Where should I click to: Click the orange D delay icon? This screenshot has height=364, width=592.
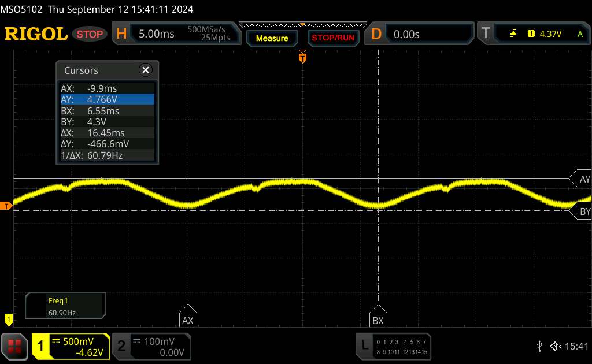point(376,34)
